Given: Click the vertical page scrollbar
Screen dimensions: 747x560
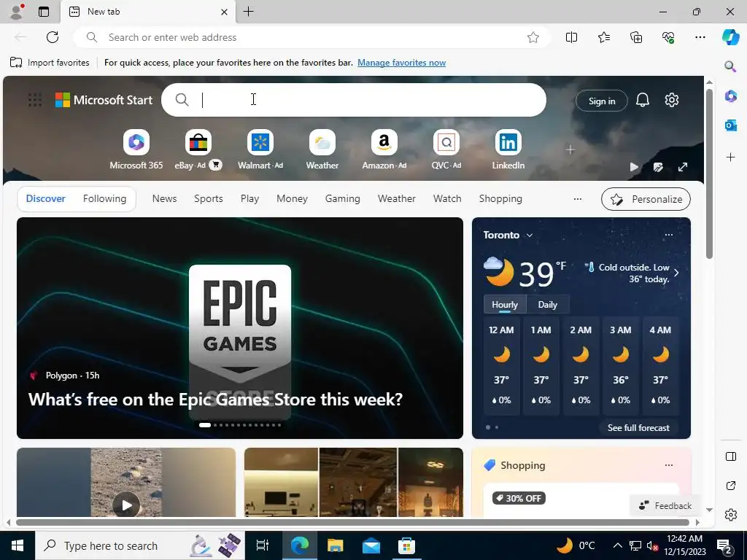Looking at the screenshot, I should tap(709, 174).
